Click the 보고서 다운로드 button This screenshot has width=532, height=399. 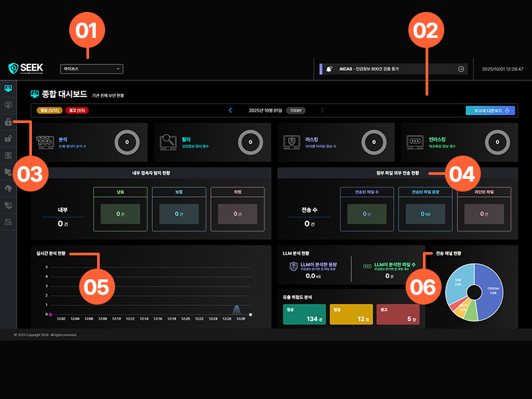pos(490,110)
